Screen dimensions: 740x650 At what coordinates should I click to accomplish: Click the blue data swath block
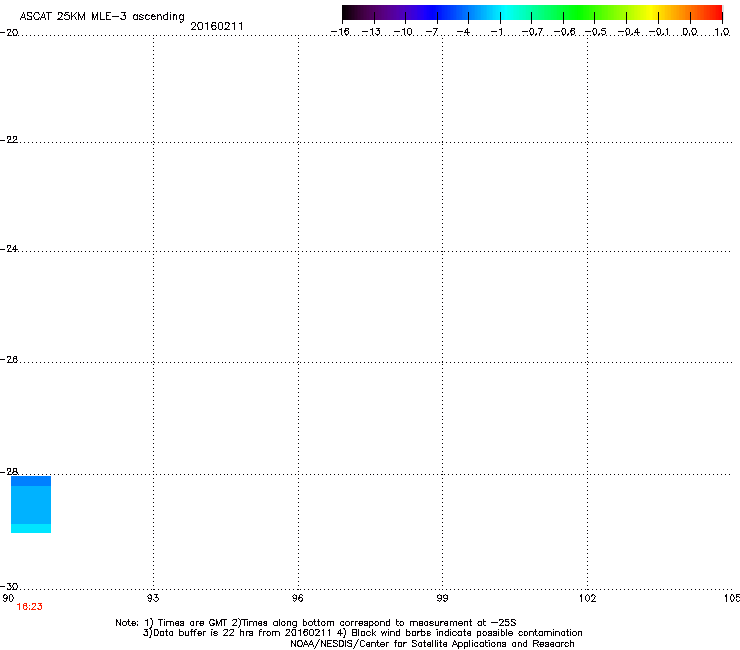tap(31, 505)
